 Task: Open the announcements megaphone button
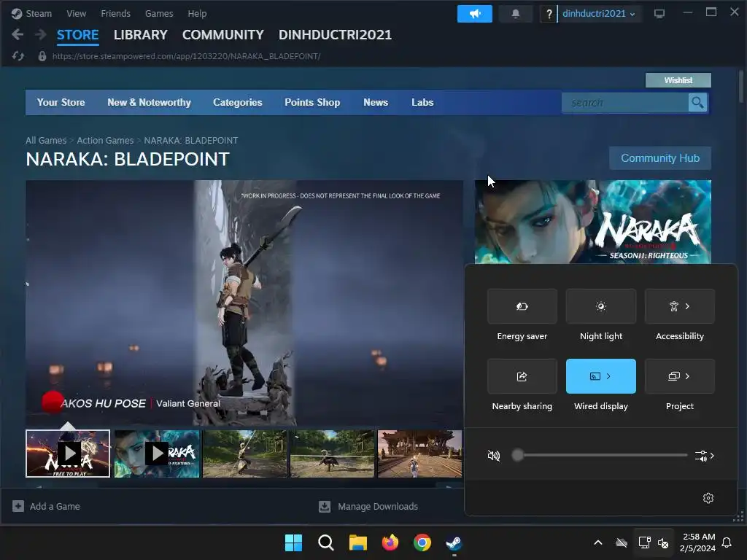474,14
